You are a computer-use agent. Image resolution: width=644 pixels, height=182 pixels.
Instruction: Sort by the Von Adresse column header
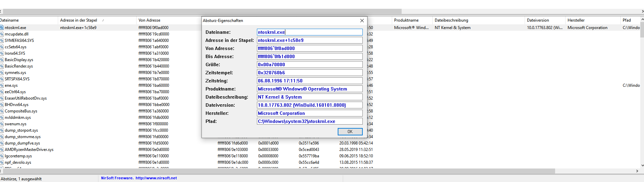[169, 20]
